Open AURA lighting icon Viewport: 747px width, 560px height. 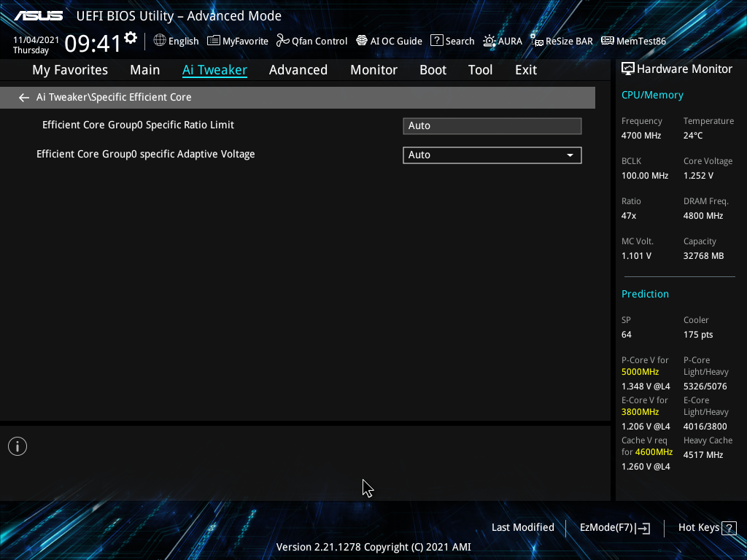tap(489, 41)
